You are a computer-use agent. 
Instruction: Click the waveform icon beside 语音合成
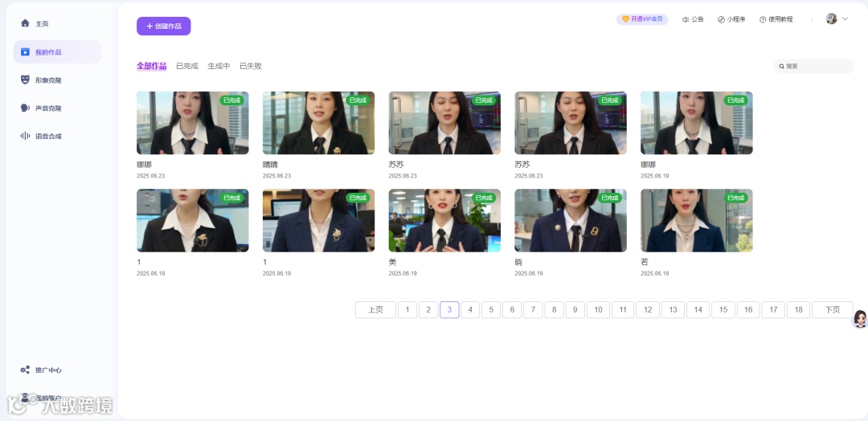25,136
